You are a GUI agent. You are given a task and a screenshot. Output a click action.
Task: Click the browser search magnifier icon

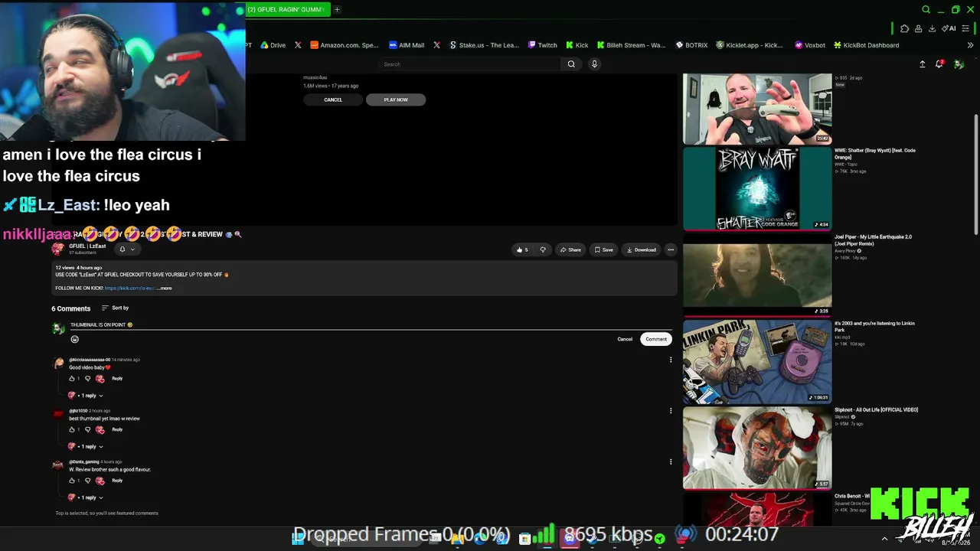pos(926,9)
